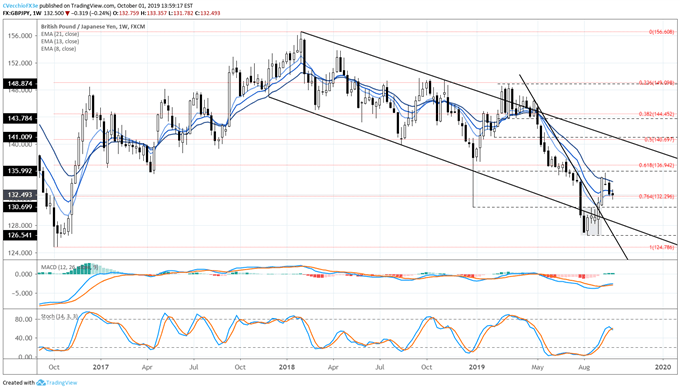This screenshot has height=390, width=680.
Task: Click the 128.000 price axis label
Action: pos(20,226)
